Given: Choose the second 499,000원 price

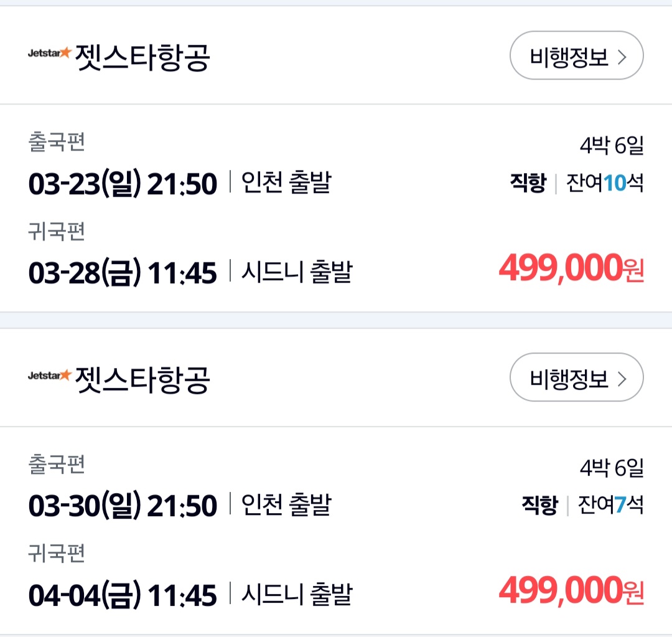Looking at the screenshot, I should click(571, 591).
